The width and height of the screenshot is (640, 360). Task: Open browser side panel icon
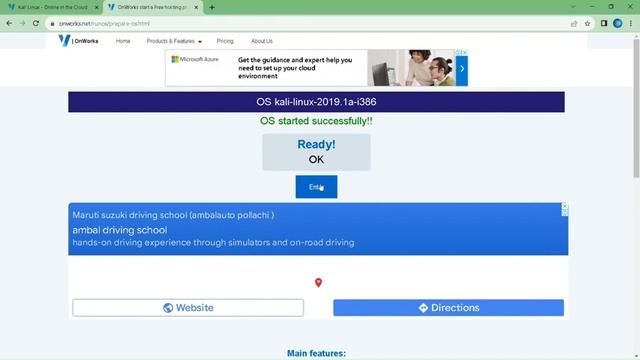coord(604,24)
